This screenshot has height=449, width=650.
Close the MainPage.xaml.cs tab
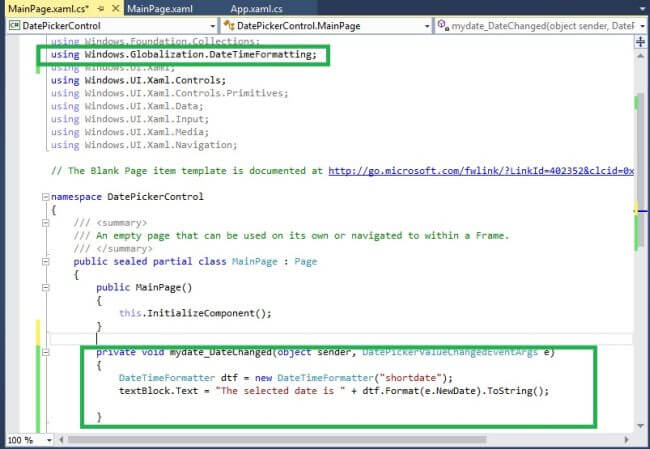coord(116,8)
